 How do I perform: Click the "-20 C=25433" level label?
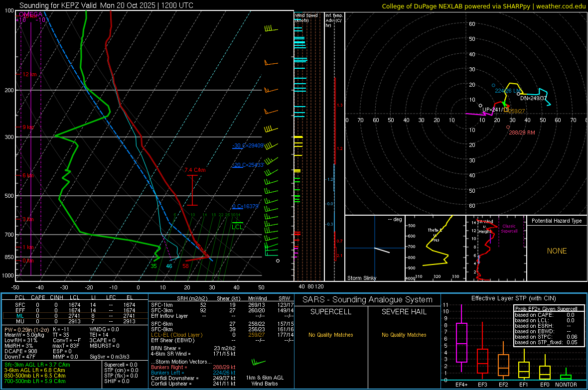(248, 165)
